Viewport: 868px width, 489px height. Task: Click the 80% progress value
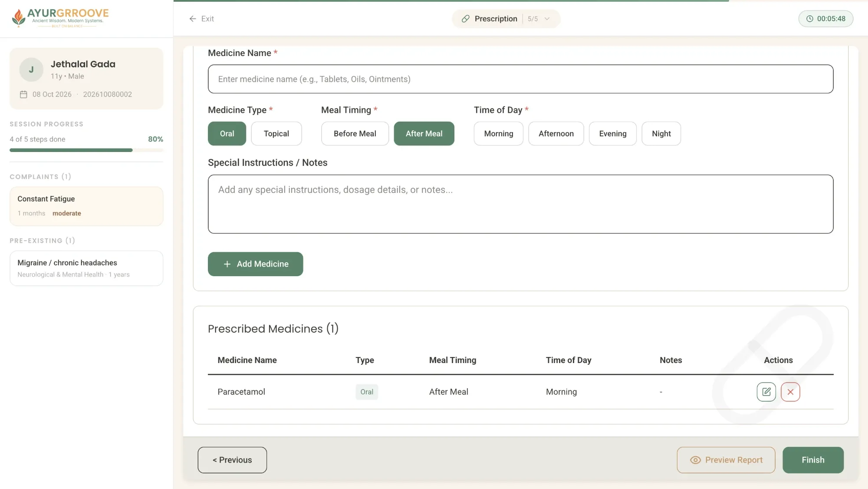[x=155, y=139]
